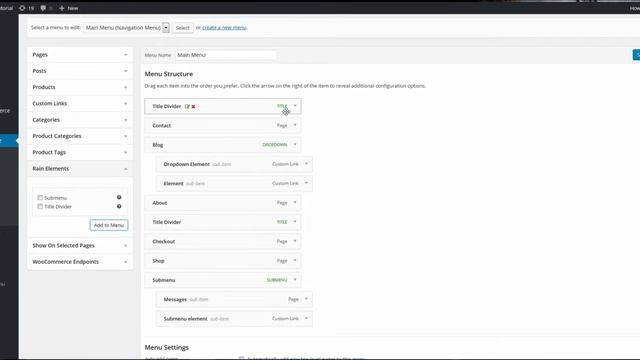The width and height of the screenshot is (640, 360).
Task: Expand options arrow for first Title Divider item
Action: [x=295, y=106]
